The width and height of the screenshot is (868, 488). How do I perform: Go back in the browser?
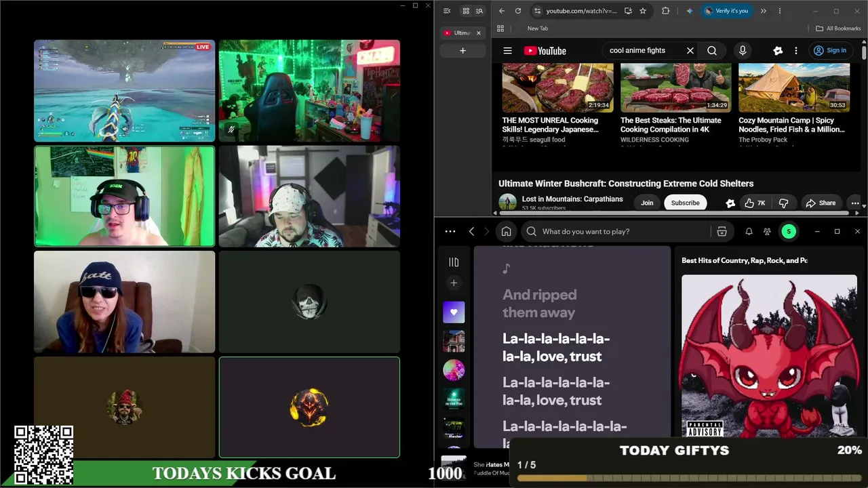tap(502, 11)
